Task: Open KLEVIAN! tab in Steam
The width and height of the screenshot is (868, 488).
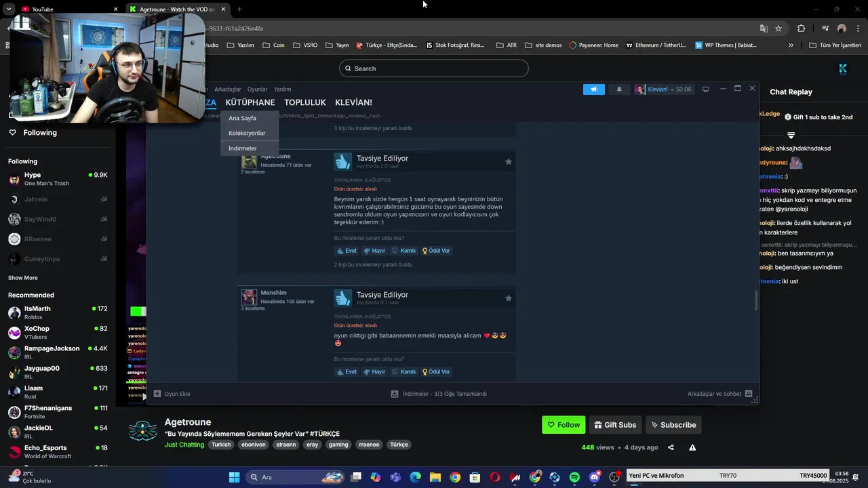Action: point(353,102)
